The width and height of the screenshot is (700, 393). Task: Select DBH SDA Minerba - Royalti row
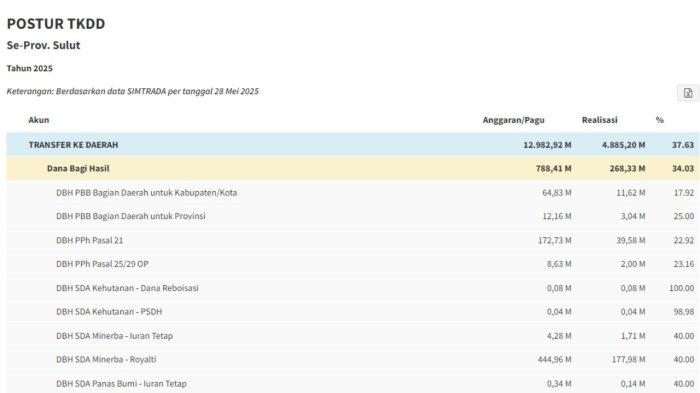click(x=353, y=360)
